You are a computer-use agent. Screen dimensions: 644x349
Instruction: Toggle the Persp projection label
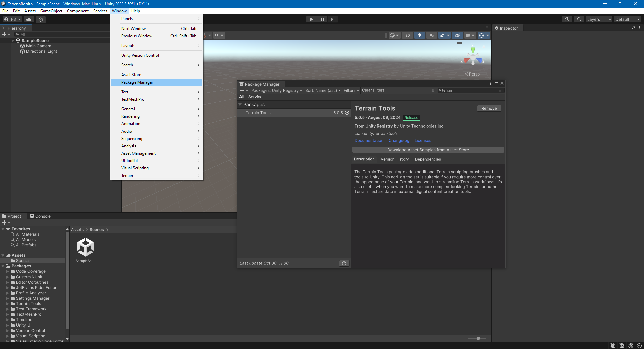coord(472,74)
